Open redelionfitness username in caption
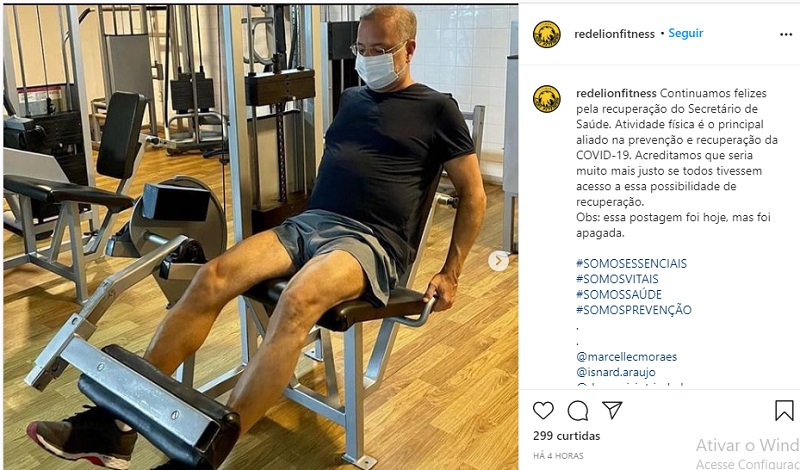This screenshot has width=800, height=470. point(616,93)
